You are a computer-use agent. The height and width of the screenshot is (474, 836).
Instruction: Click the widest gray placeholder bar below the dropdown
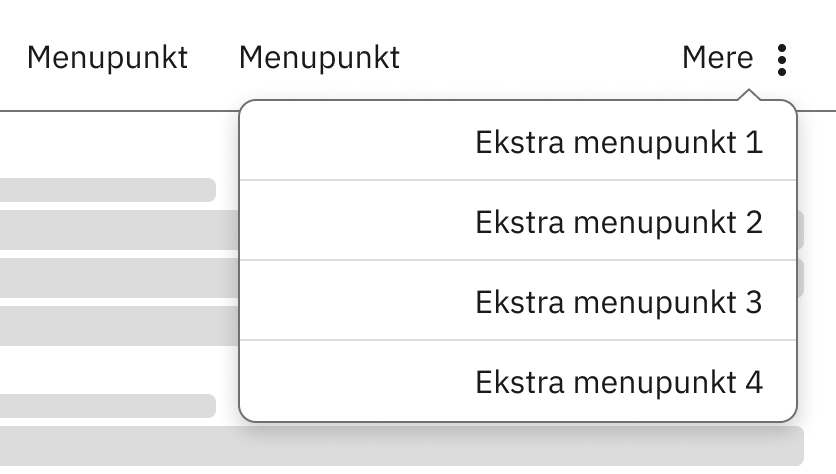point(400,445)
